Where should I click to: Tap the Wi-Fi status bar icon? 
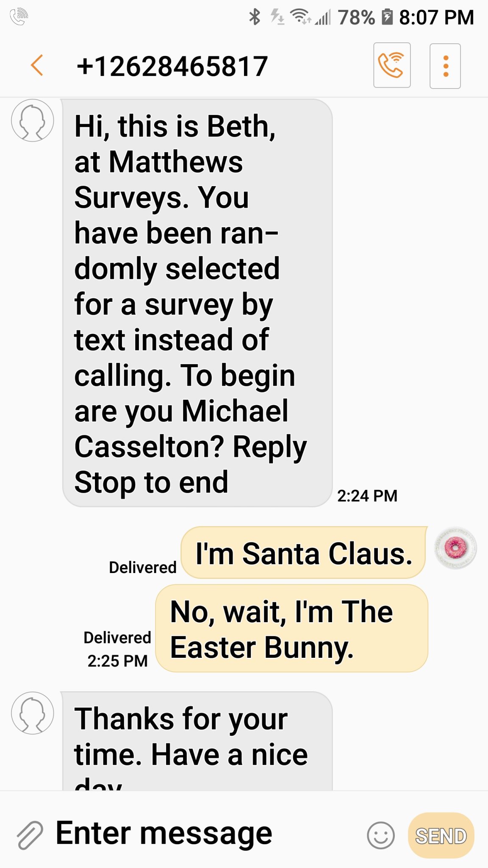(300, 17)
